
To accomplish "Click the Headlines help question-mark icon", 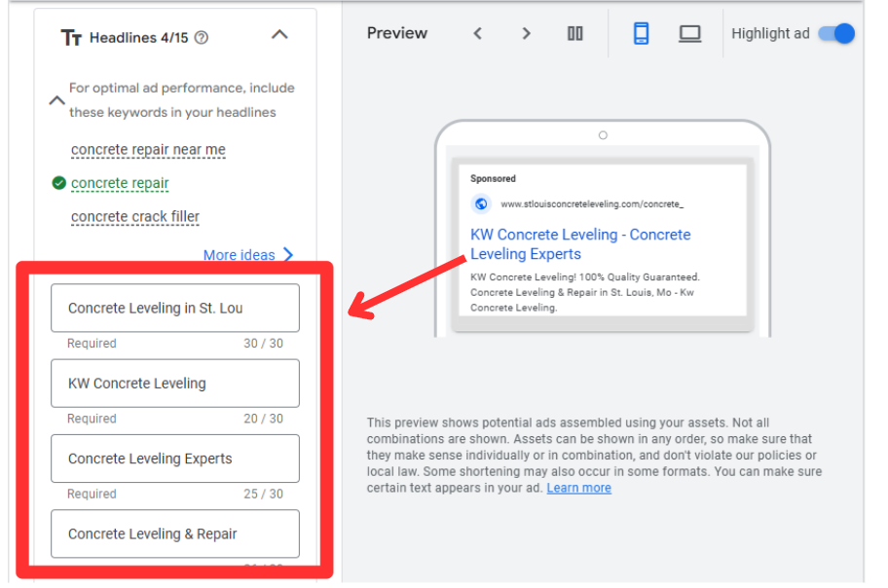I will pyautogui.click(x=201, y=37).
